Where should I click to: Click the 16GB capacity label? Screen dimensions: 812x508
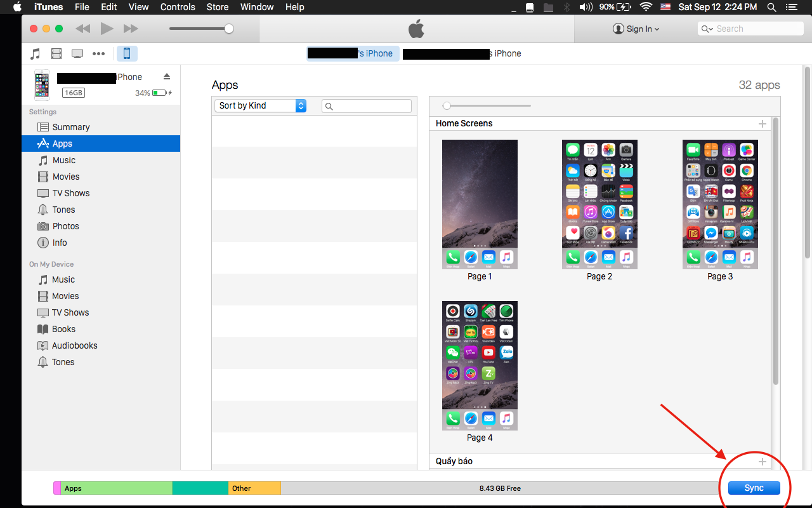[74, 93]
